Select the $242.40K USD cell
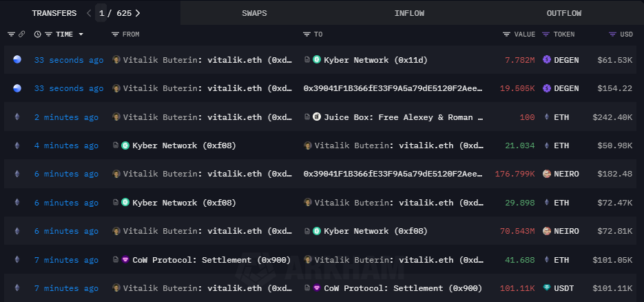Screen dimensions: 644x302 [x=612, y=117]
